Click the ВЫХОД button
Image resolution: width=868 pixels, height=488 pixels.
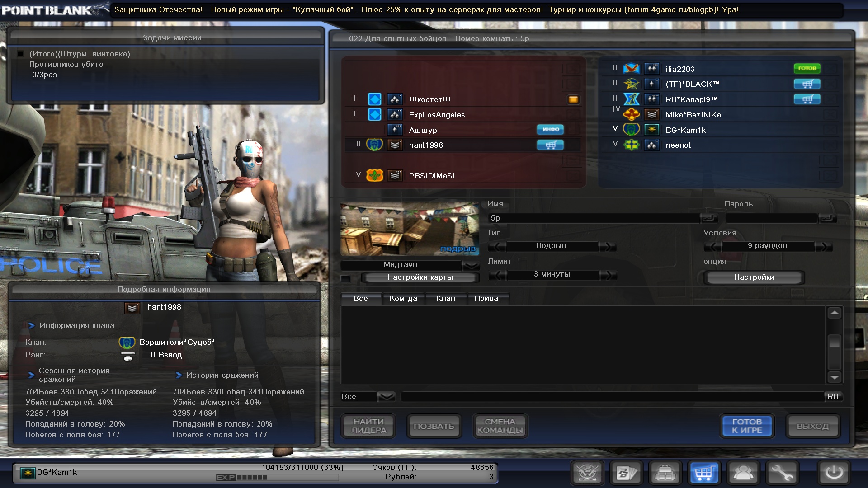(x=812, y=426)
